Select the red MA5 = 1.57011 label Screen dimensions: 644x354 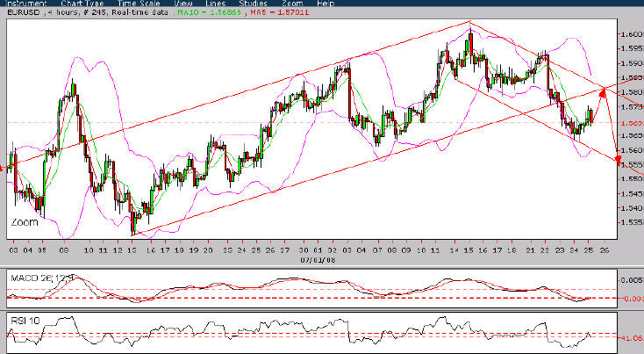click(x=280, y=12)
